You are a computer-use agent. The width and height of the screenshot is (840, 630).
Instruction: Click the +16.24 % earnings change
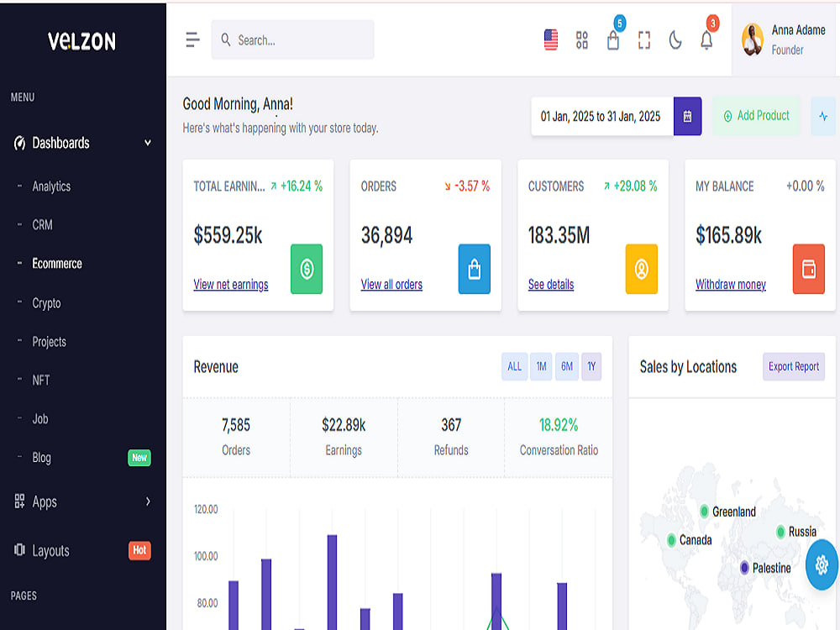click(297, 186)
